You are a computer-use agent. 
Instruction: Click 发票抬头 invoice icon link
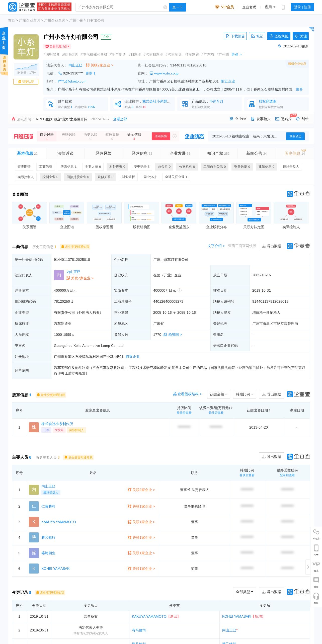[x=261, y=119]
